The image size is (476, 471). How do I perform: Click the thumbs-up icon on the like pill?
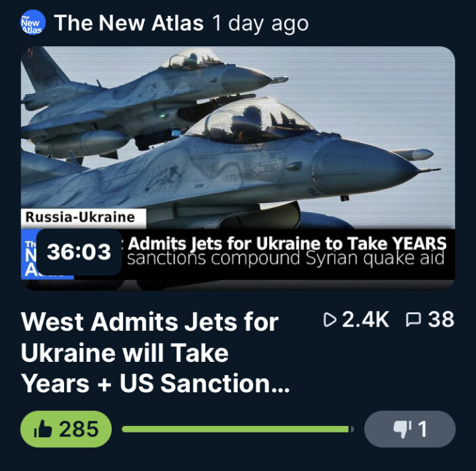coord(43,429)
